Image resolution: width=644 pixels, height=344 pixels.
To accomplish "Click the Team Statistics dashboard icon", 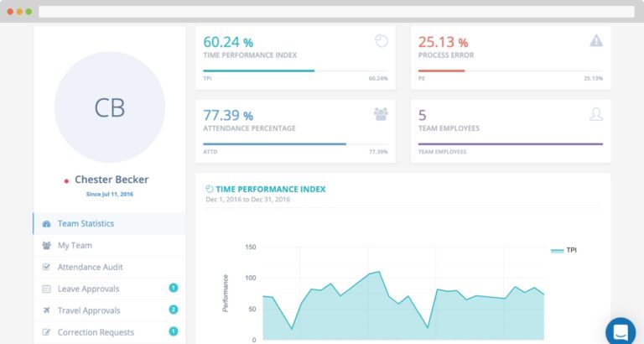I will click(46, 224).
